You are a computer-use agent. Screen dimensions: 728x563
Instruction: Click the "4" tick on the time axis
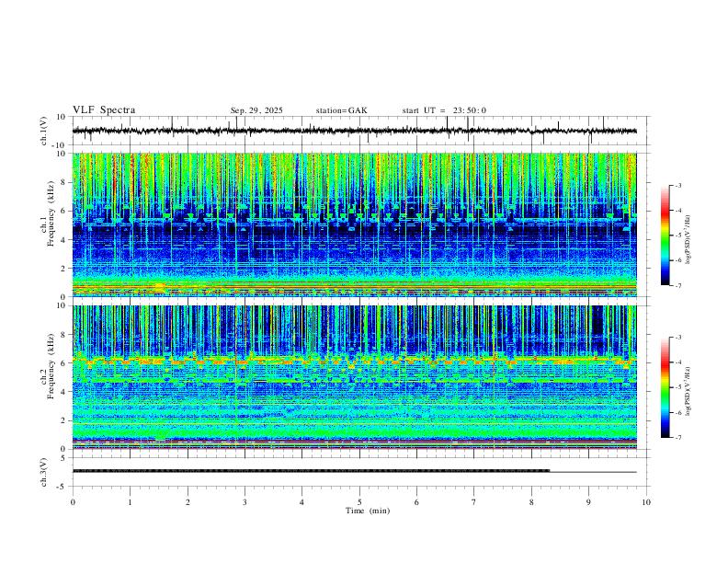(301, 502)
